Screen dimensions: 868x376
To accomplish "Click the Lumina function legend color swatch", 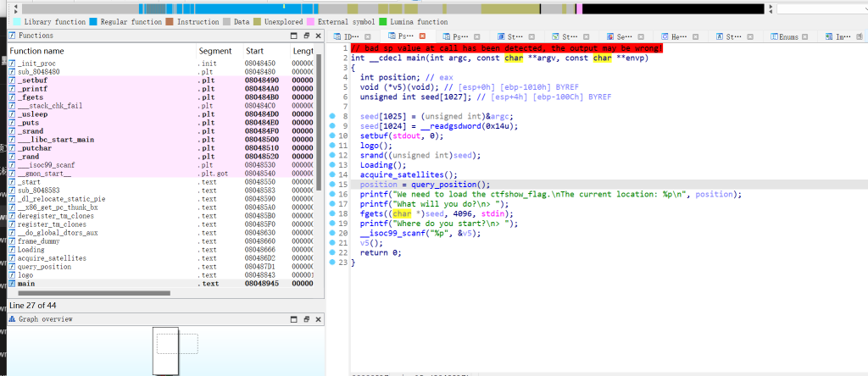I will coord(383,22).
